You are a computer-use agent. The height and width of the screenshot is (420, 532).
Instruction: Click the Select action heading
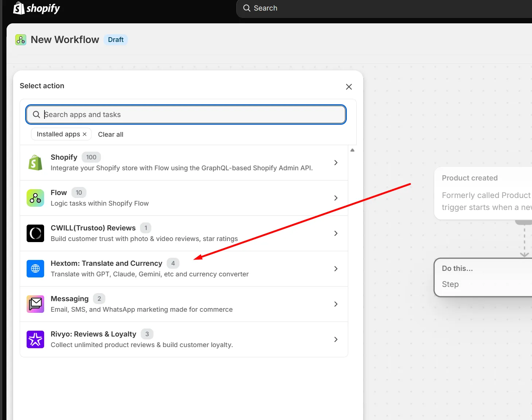click(x=42, y=86)
